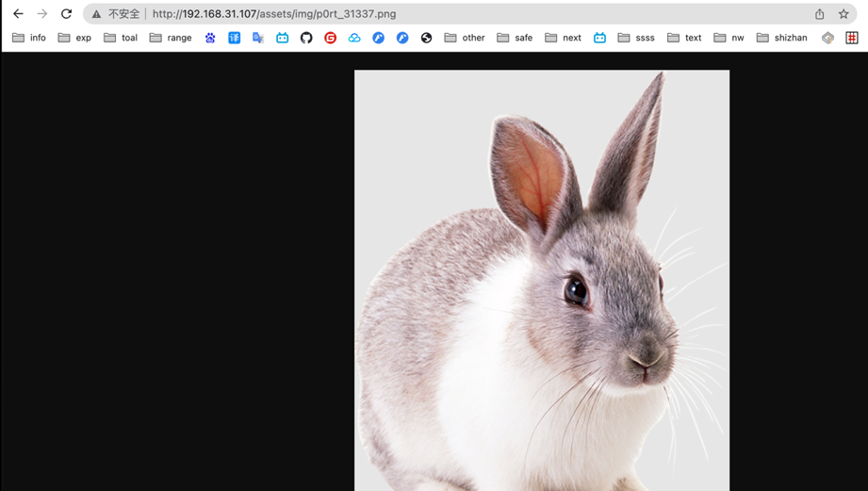Screen dimensions: 868x491
Task: Open the GitHub bookmark icon
Action: click(306, 38)
